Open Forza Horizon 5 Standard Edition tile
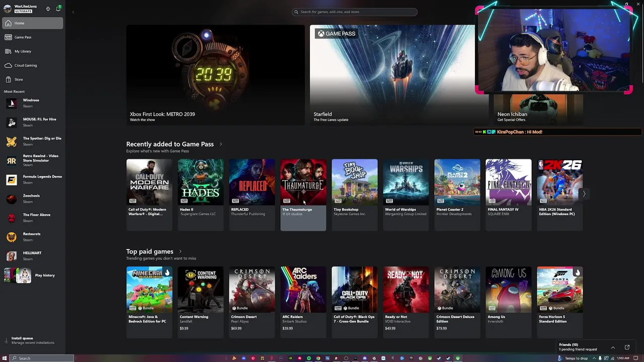Screen dimensions: 644x362 [x=559, y=302]
